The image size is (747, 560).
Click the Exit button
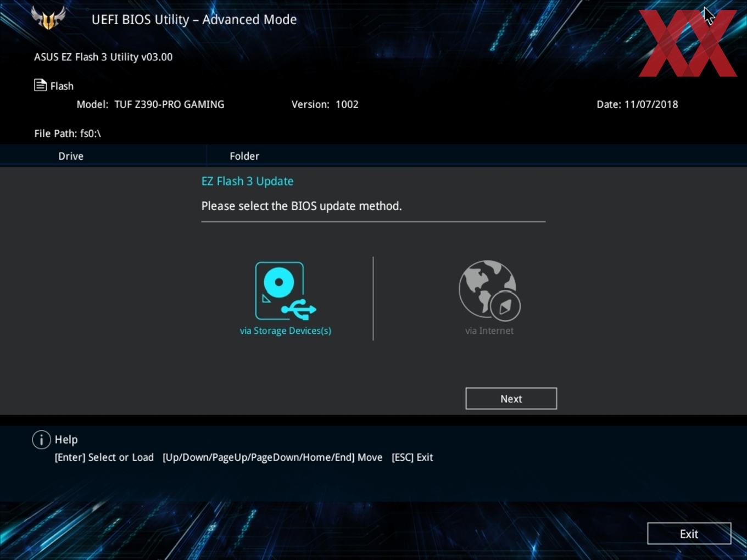pos(689,534)
